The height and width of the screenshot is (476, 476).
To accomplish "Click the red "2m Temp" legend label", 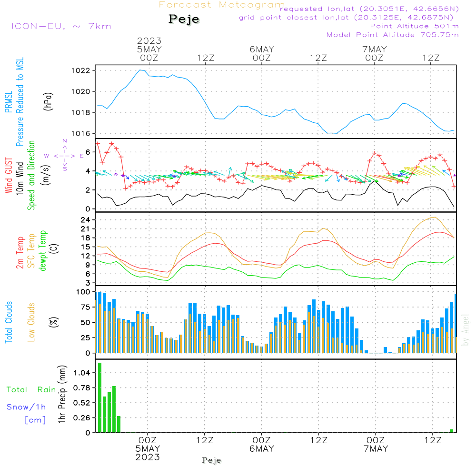I will pyautogui.click(x=20, y=253).
